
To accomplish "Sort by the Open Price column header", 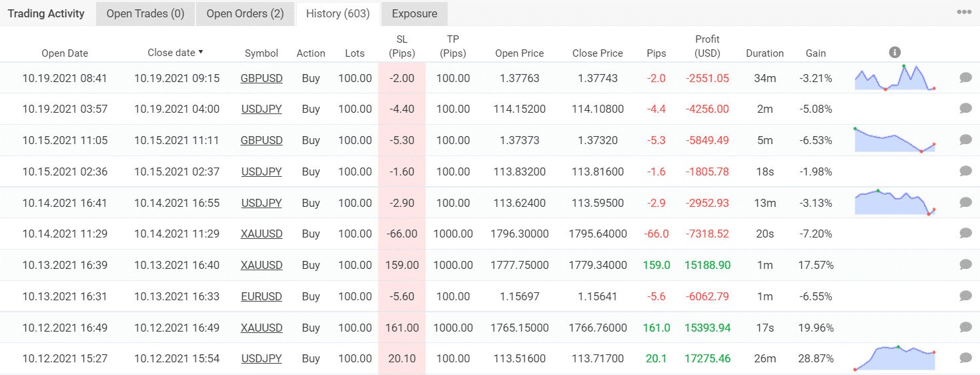I will pos(520,53).
